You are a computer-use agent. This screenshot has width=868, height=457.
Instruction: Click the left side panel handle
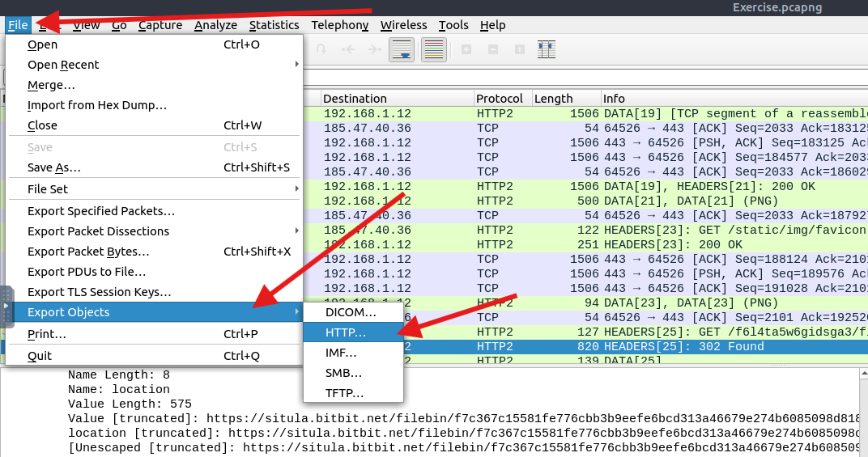click(x=6, y=306)
